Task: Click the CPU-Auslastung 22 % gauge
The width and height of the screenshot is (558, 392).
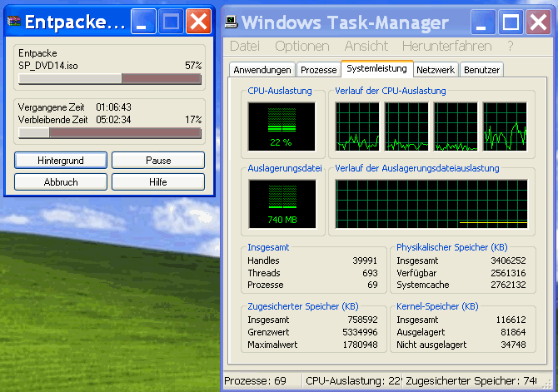Action: pos(281,127)
